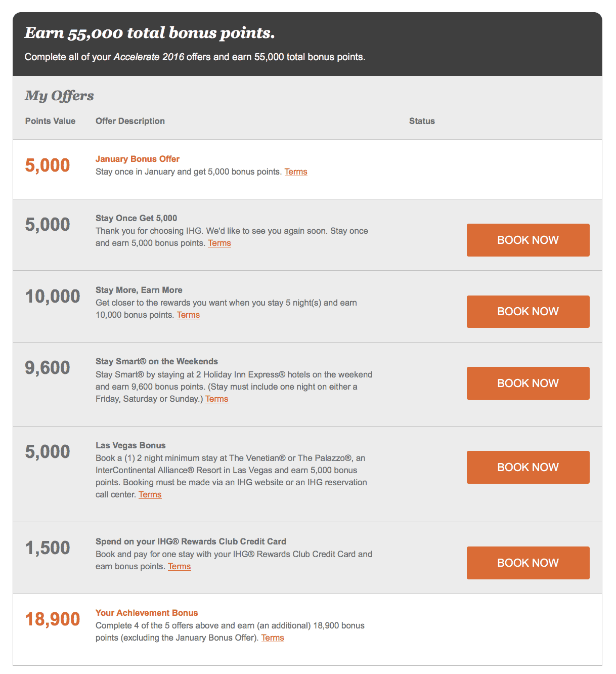Image resolution: width=616 pixels, height=674 pixels.
Task: Click BOOK NOW for Stay Smart on the Weekends
Action: [528, 383]
